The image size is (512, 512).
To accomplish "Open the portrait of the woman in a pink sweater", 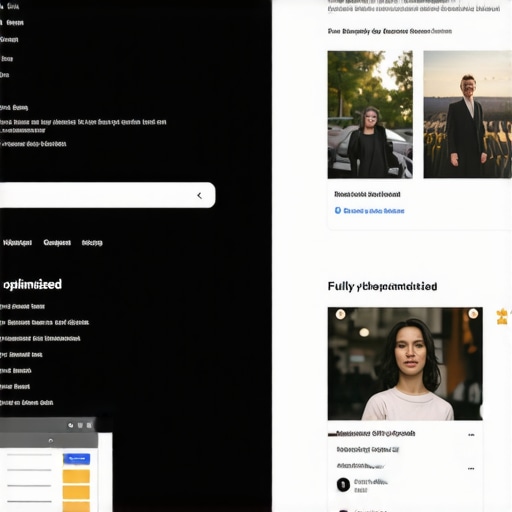I will point(405,364).
